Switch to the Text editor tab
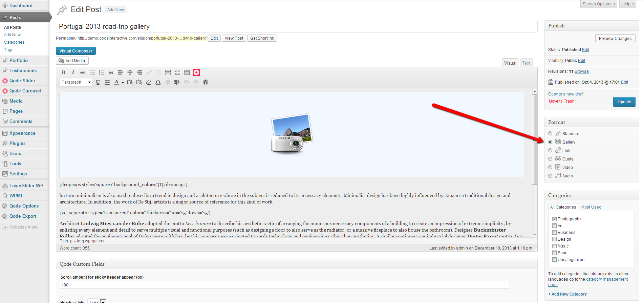This screenshot has height=303, width=644. click(526, 63)
